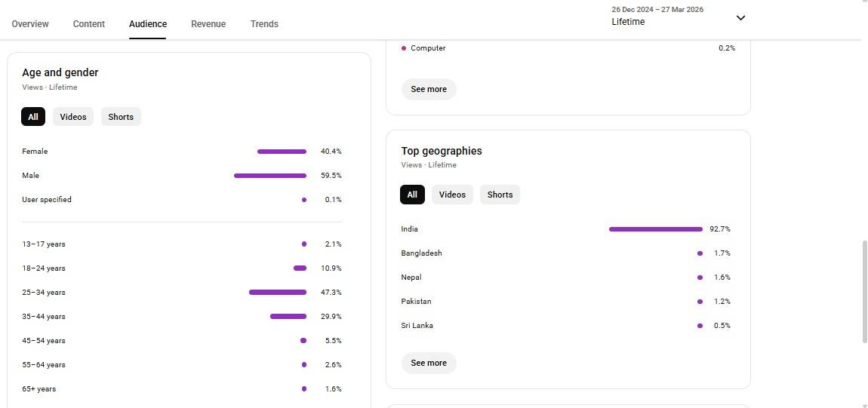Image resolution: width=868 pixels, height=408 pixels.
Task: Switch to the Overview tab
Action: (x=30, y=24)
